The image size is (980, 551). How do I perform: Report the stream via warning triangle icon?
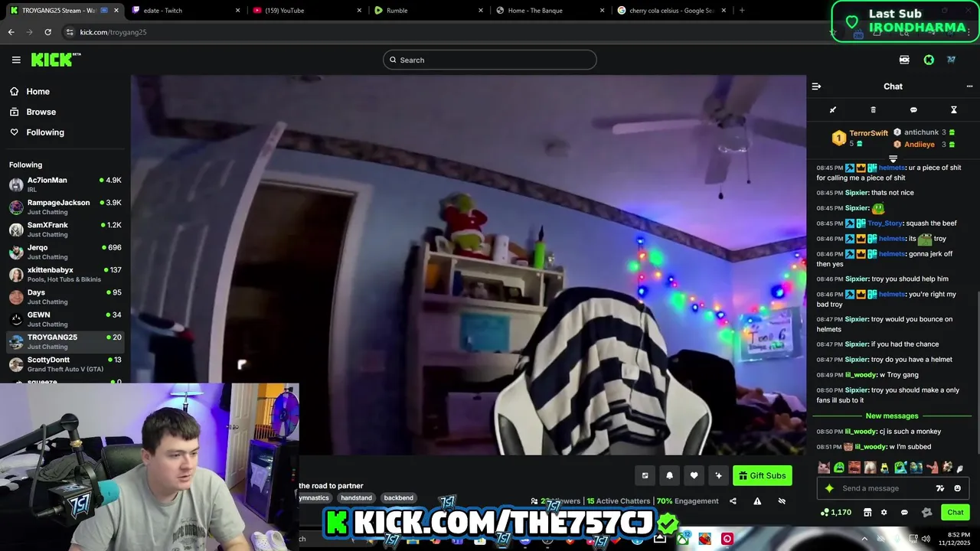[757, 501]
